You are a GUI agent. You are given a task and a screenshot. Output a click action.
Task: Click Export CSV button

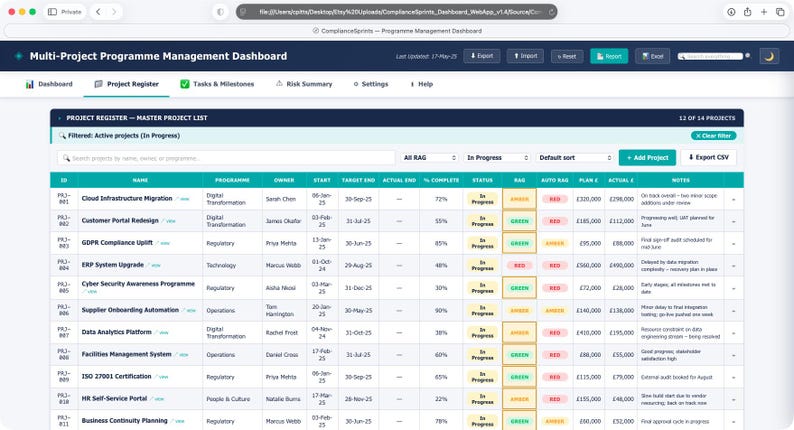tap(708, 158)
